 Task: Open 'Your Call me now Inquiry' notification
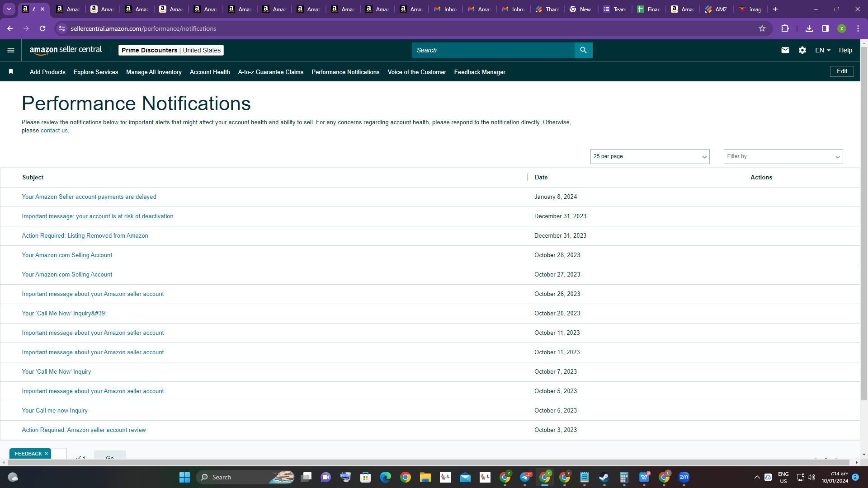(55, 411)
